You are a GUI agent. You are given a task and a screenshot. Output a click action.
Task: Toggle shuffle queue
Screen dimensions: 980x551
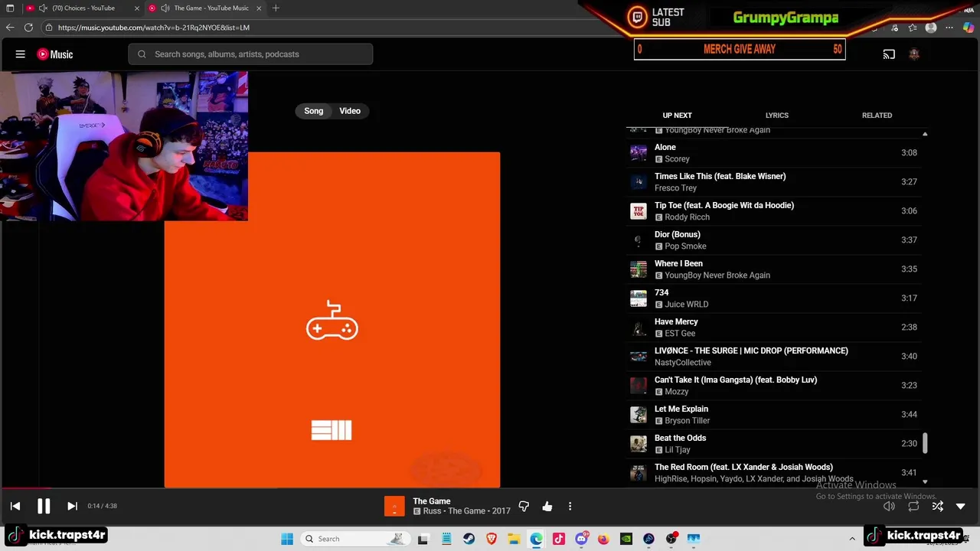click(x=937, y=506)
